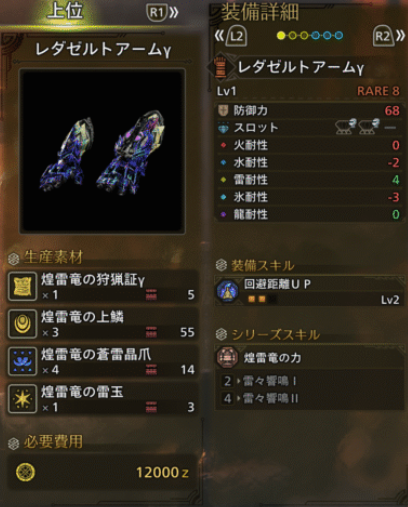Viewport: 408px width, 507px height.
Task: Select the 上位 rank tab
Action: 65,11
